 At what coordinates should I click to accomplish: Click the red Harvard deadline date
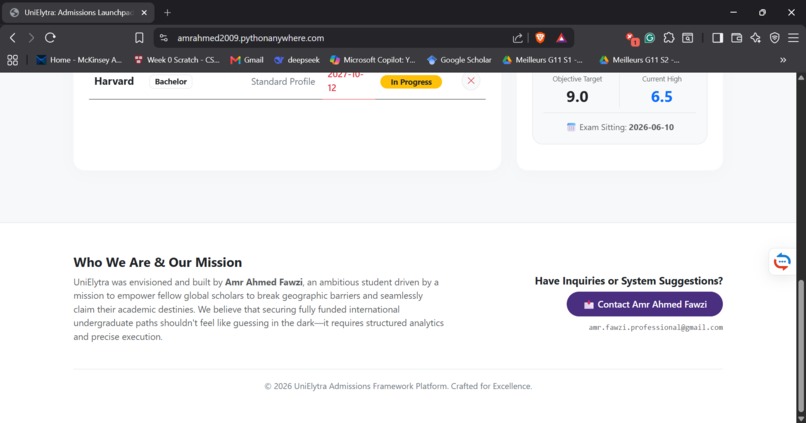pos(345,82)
